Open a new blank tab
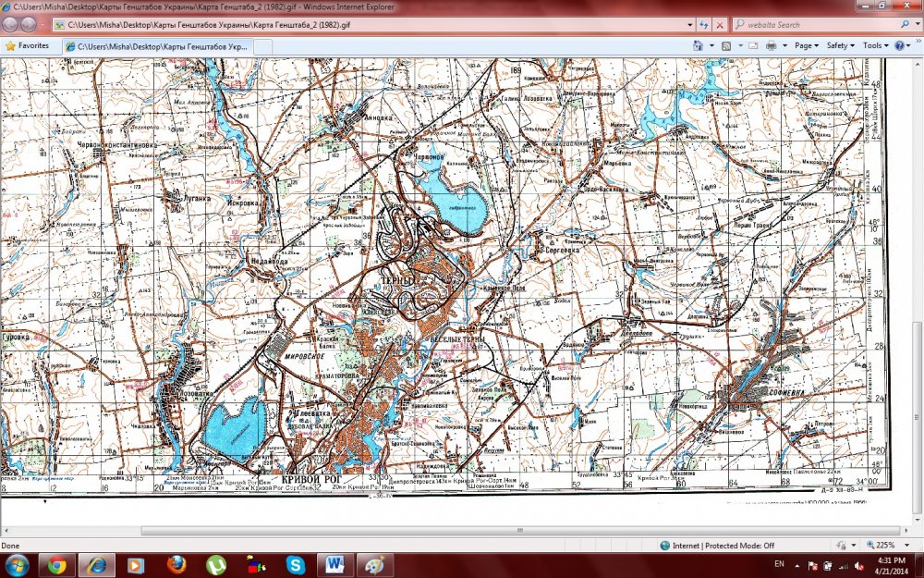Screen dimensions: 924x578 coord(262,45)
